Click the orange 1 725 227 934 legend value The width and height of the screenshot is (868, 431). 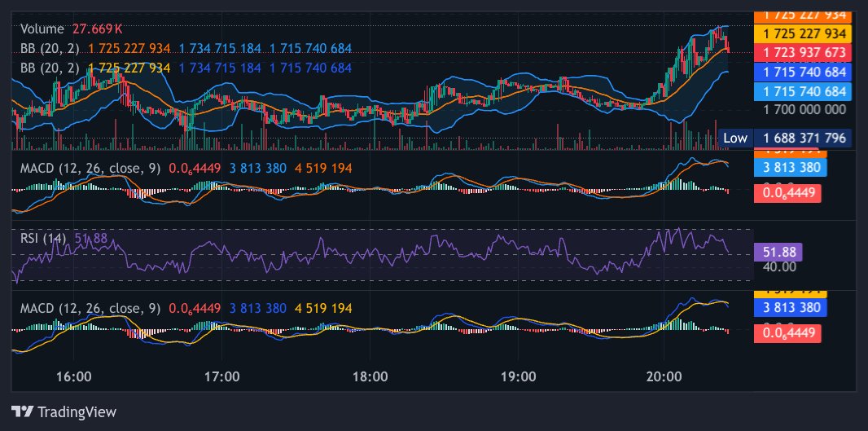click(129, 48)
